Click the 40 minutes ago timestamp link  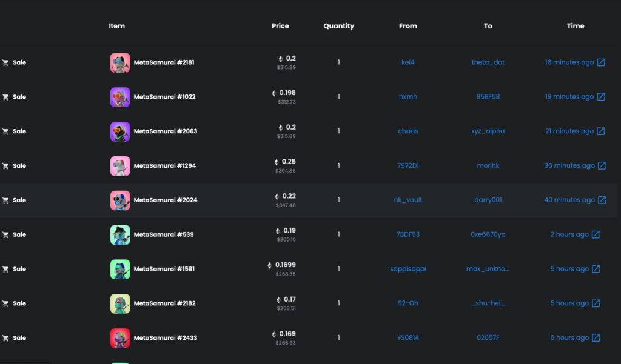point(569,200)
